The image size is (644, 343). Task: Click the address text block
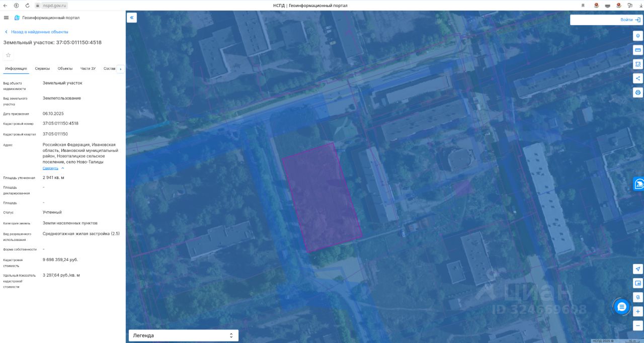pyautogui.click(x=80, y=153)
